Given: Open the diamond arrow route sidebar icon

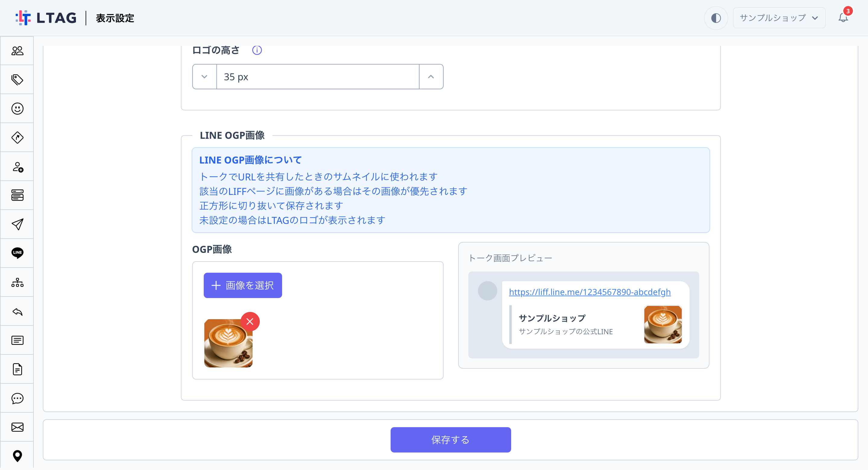Looking at the screenshot, I should click(x=17, y=138).
